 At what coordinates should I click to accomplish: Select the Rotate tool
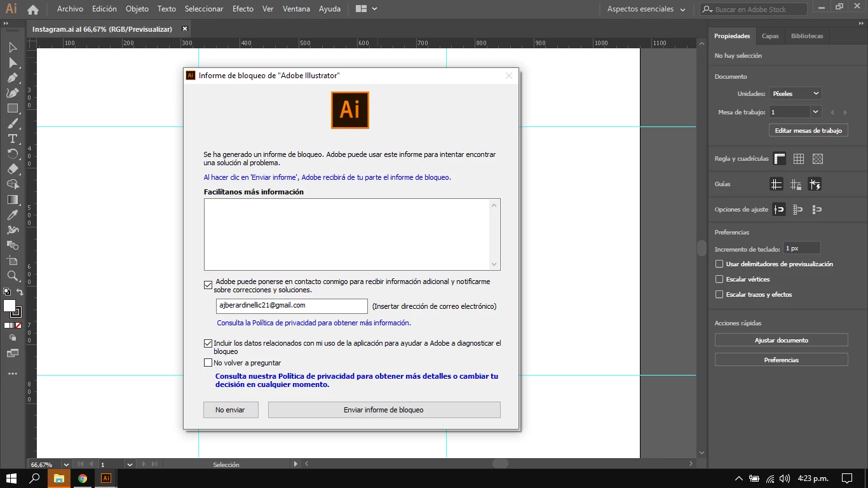[x=13, y=154]
